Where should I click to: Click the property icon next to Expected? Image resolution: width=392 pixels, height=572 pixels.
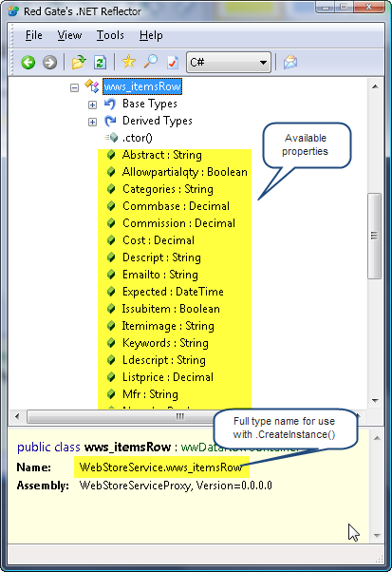point(111,292)
